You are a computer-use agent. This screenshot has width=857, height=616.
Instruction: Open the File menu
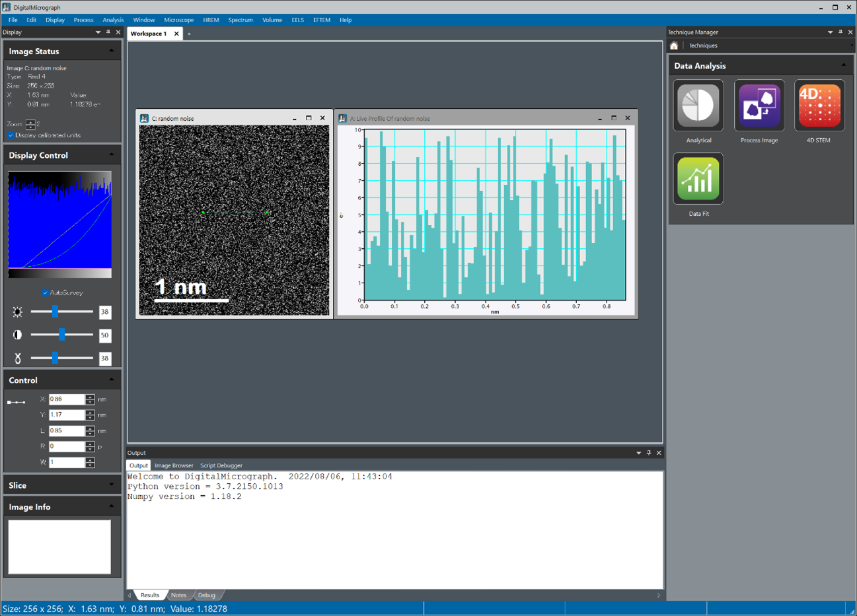point(13,20)
